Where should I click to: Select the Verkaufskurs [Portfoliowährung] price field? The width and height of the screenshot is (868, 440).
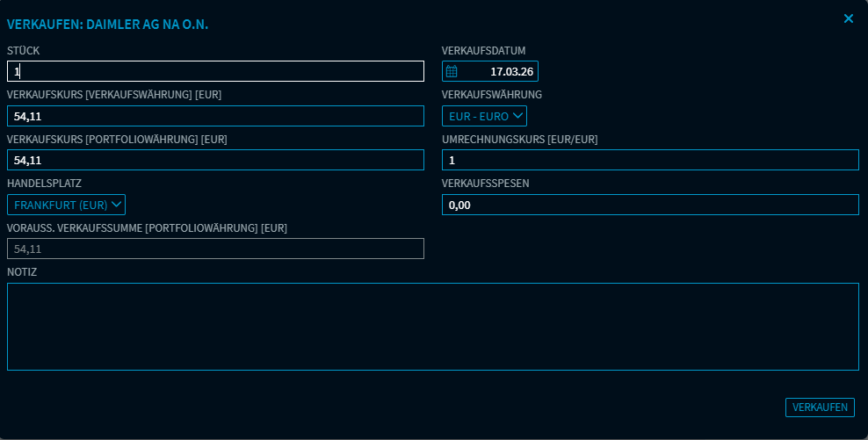pyautogui.click(x=215, y=160)
